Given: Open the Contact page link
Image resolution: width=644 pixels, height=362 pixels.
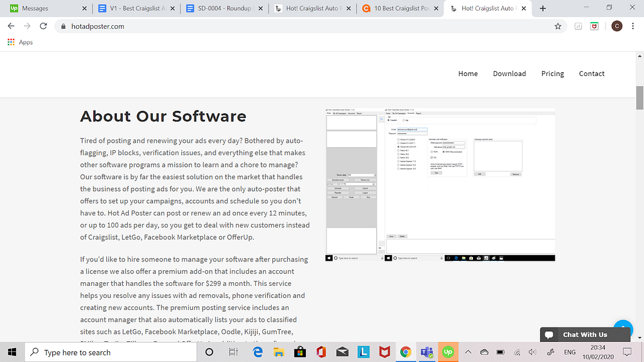Looking at the screenshot, I should 591,74.
